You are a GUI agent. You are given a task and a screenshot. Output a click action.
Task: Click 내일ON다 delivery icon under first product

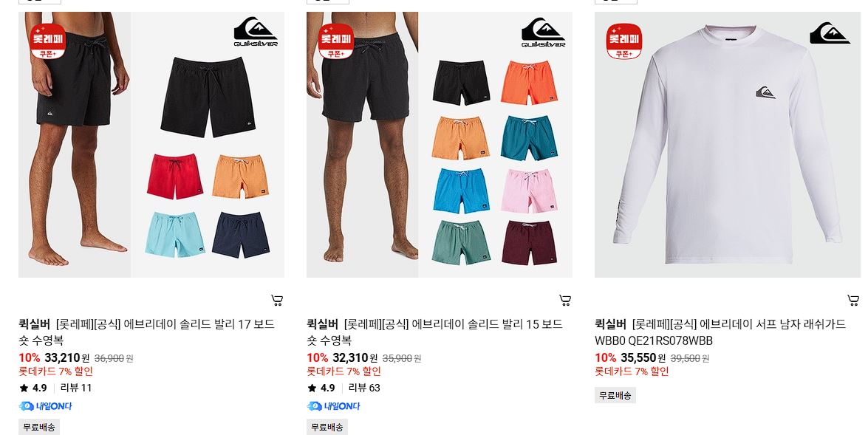45,406
